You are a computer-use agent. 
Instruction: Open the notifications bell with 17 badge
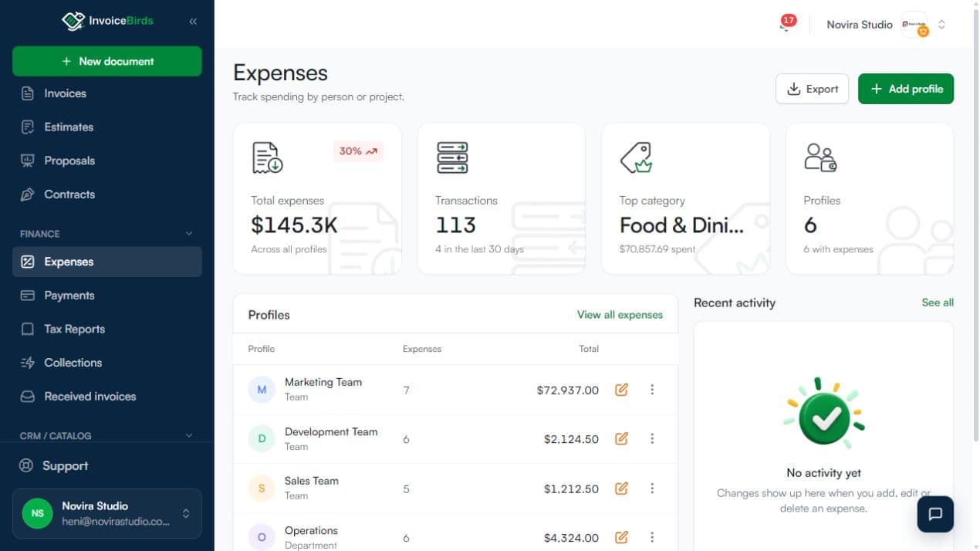pos(786,24)
